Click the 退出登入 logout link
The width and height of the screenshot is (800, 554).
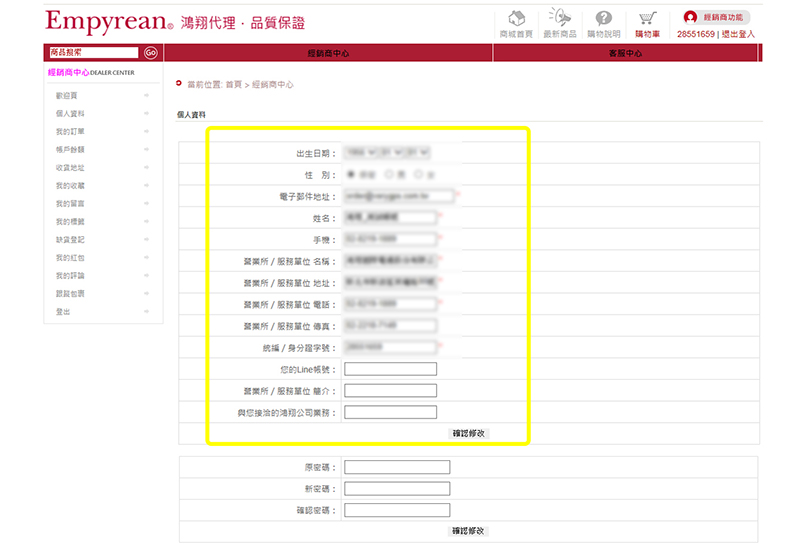coord(739,34)
